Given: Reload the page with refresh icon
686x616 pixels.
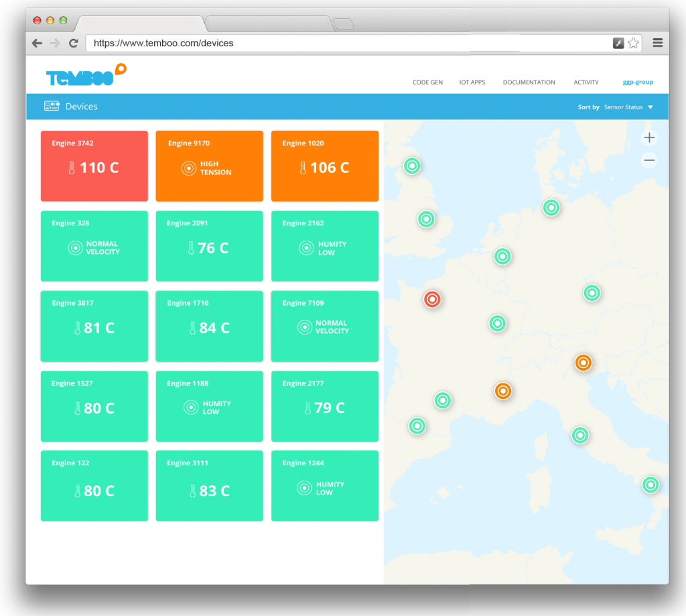Looking at the screenshot, I should (x=74, y=43).
